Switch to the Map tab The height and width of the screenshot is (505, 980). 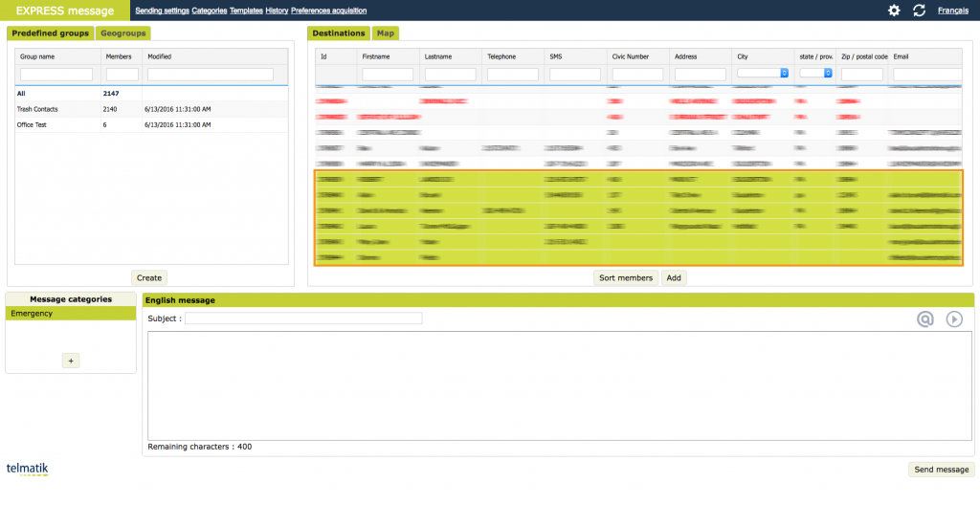point(385,33)
